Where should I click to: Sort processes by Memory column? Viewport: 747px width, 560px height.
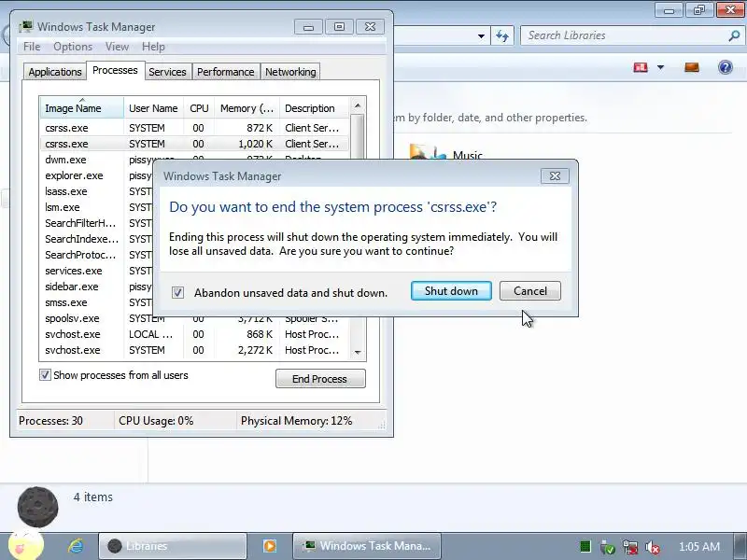[x=247, y=108]
